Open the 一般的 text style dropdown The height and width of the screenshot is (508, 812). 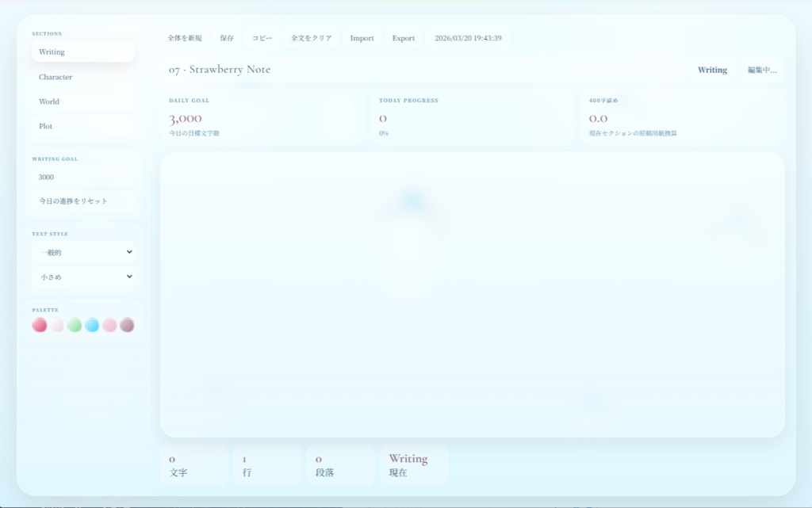click(83, 252)
